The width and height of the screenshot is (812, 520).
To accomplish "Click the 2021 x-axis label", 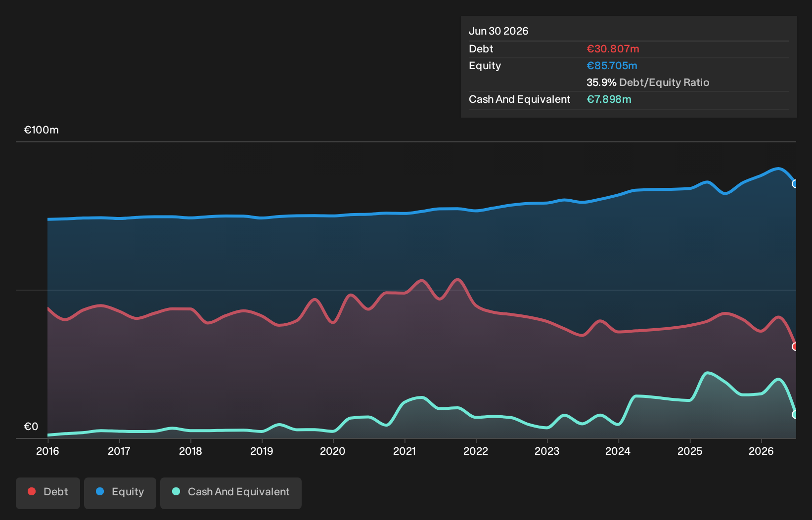I will point(405,451).
